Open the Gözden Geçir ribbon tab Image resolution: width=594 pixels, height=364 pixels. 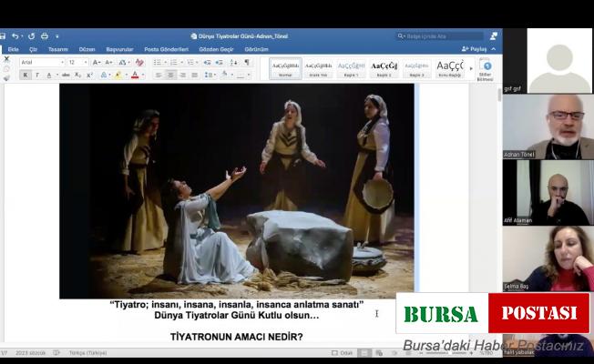(216, 49)
